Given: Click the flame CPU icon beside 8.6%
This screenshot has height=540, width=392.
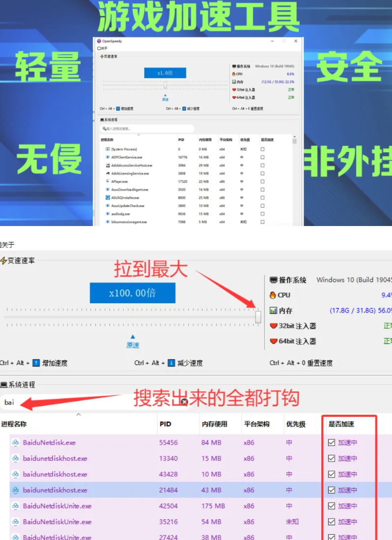Looking at the screenshot, I should click(234, 74).
